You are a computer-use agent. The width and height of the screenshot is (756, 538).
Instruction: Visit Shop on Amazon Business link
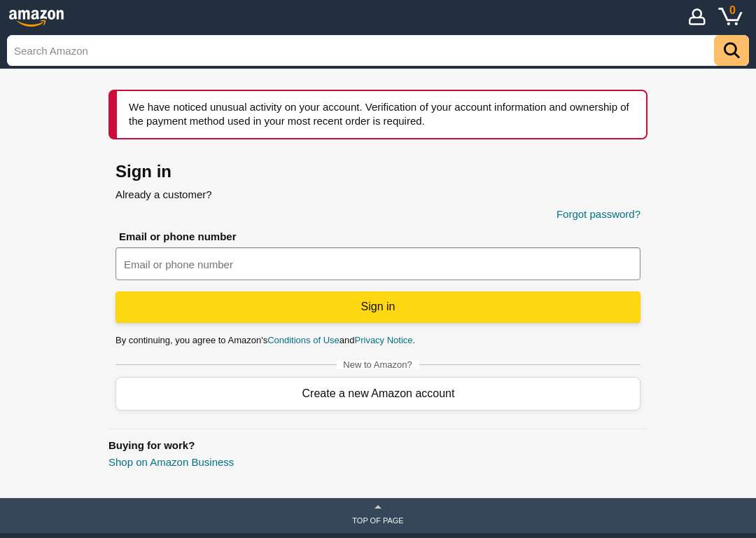(x=171, y=462)
